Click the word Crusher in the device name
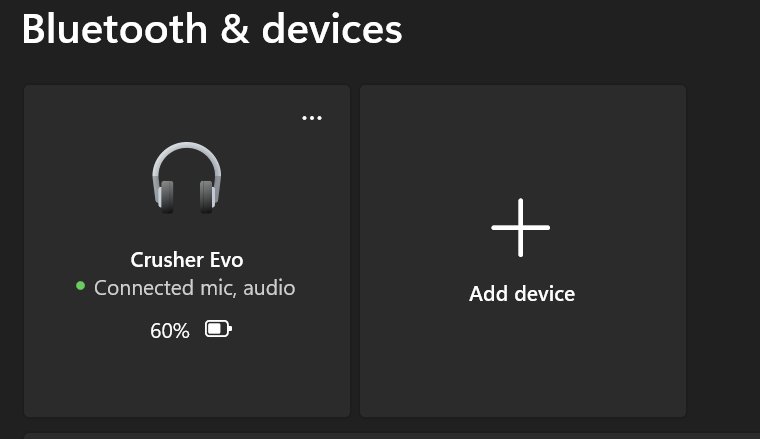This screenshot has height=439, width=760. click(168, 260)
